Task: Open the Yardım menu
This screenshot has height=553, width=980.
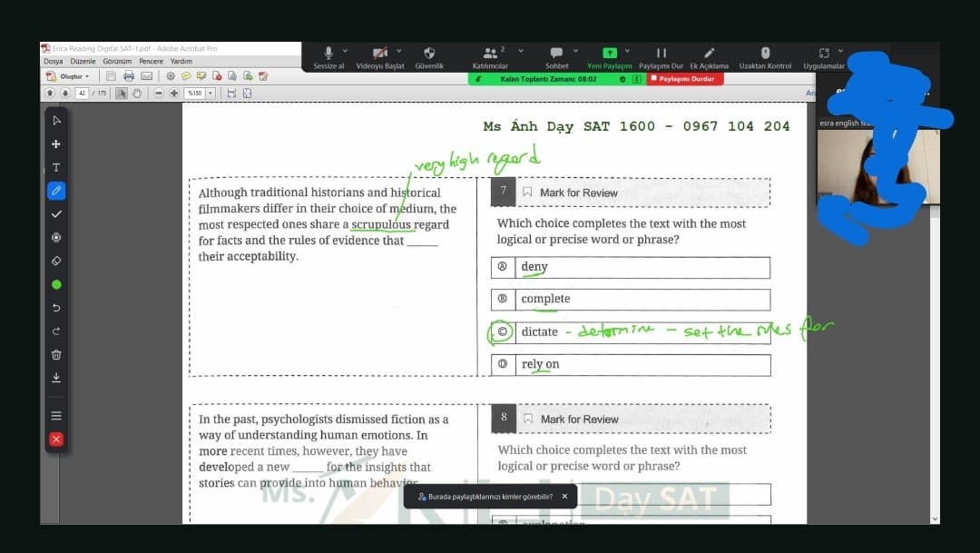Action: (x=181, y=62)
